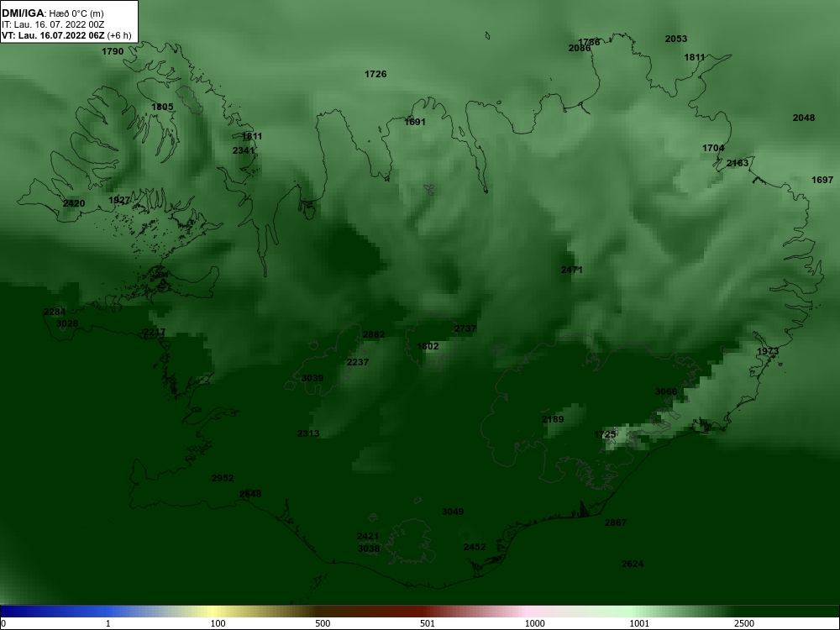Image resolution: width=840 pixels, height=630 pixels.
Task: Click the inland value 2471
Action: [571, 270]
